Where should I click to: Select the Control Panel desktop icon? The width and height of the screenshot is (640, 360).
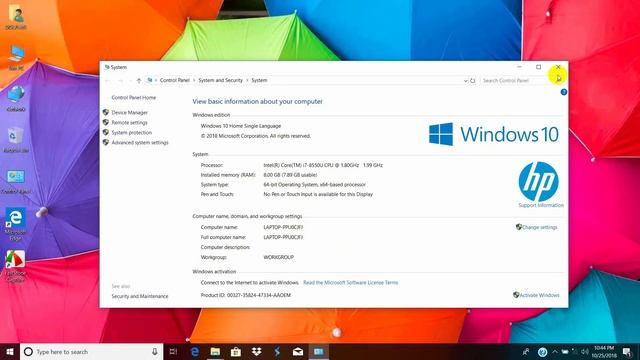(16, 181)
